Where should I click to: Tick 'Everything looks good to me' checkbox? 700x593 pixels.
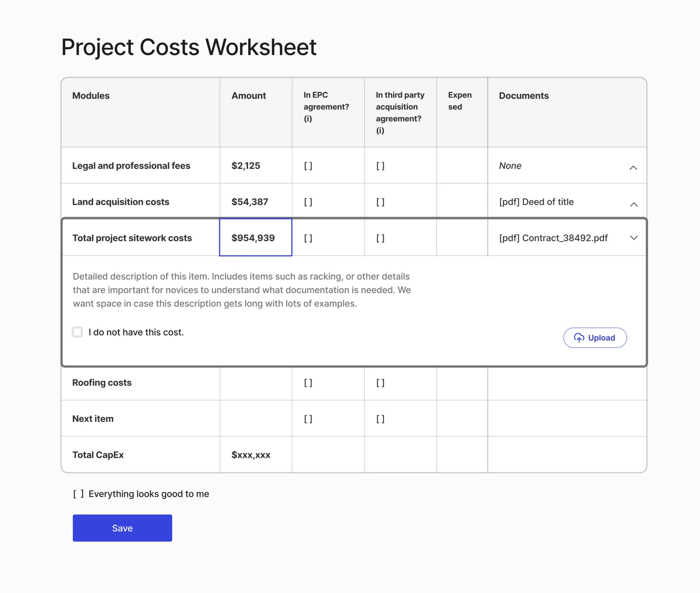coord(78,494)
